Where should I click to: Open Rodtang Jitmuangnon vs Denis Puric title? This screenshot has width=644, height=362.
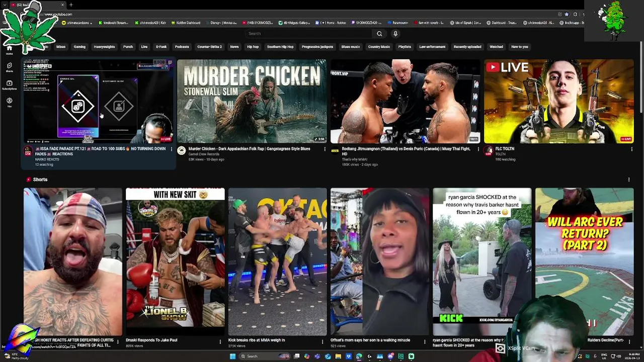pos(406,151)
